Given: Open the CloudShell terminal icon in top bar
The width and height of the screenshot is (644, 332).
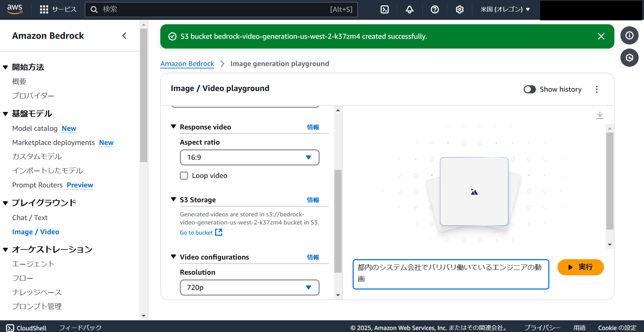Looking at the screenshot, I should coord(385,9).
